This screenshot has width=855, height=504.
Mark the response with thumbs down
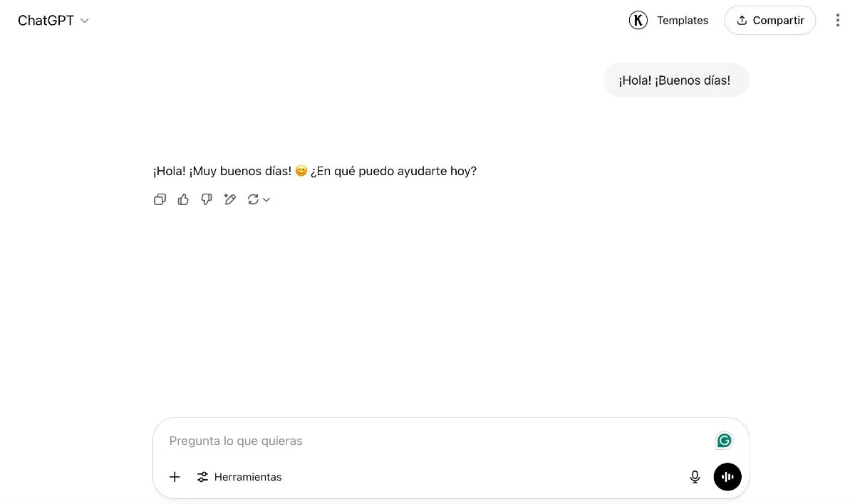(x=207, y=199)
